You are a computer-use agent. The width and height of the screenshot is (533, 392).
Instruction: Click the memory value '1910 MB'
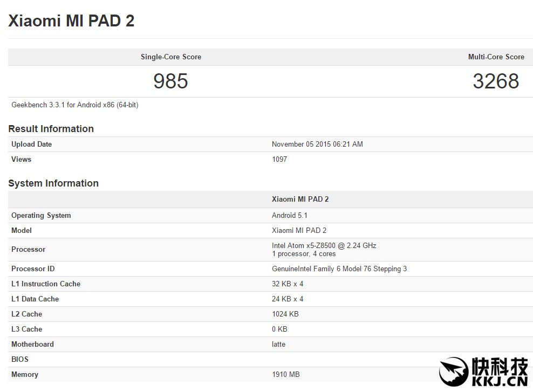(x=286, y=374)
